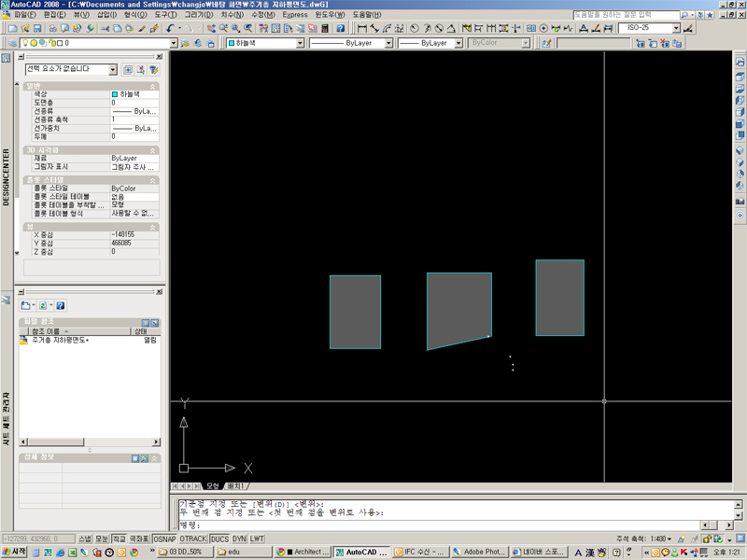747x560 pixels.
Task: Click the AutoCAD taskbar button
Action: tap(360, 553)
